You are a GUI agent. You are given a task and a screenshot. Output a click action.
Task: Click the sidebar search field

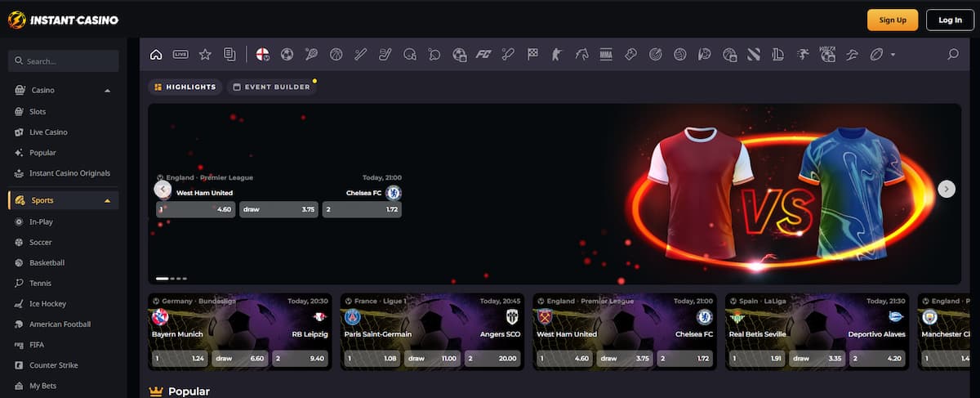pos(63,61)
